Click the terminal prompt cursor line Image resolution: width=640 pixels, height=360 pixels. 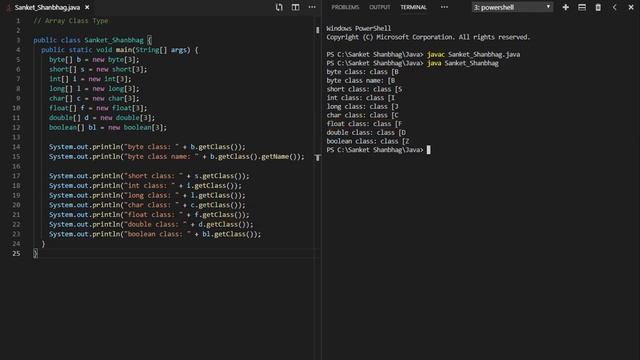[x=378, y=150]
